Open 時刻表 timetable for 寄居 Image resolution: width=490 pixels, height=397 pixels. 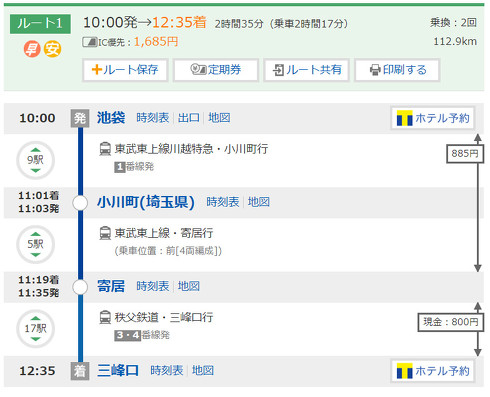click(x=153, y=286)
